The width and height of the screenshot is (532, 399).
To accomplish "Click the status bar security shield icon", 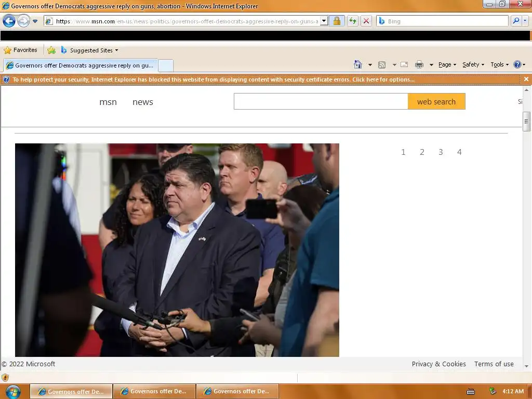I will [x=5, y=377].
